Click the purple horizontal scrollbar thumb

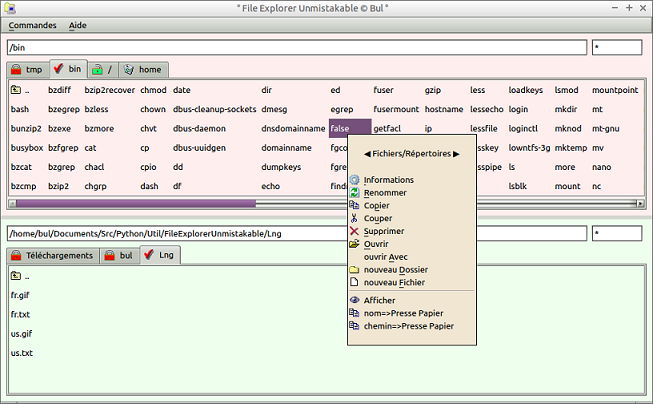(x=136, y=204)
